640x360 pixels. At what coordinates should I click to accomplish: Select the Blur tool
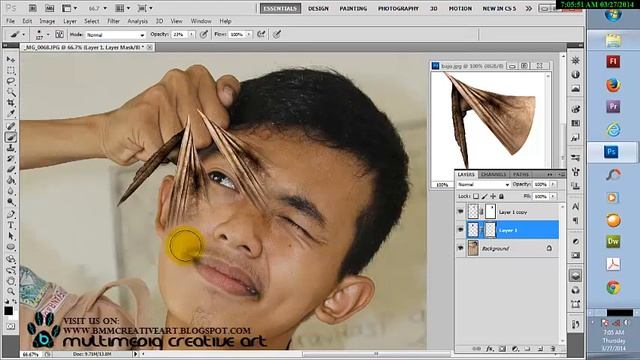[11, 191]
